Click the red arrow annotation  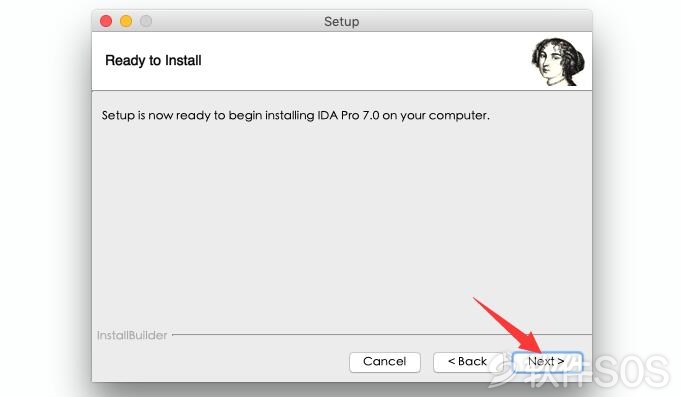coord(508,325)
